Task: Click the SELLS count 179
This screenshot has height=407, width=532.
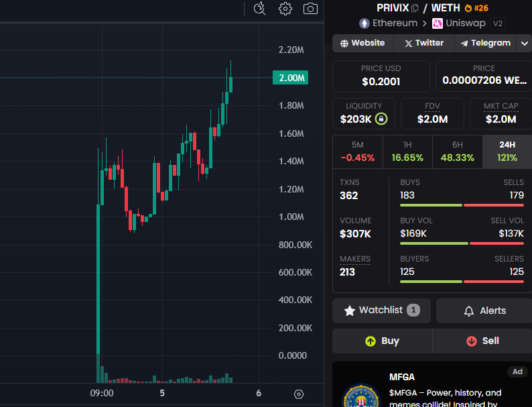Action: 517,195
